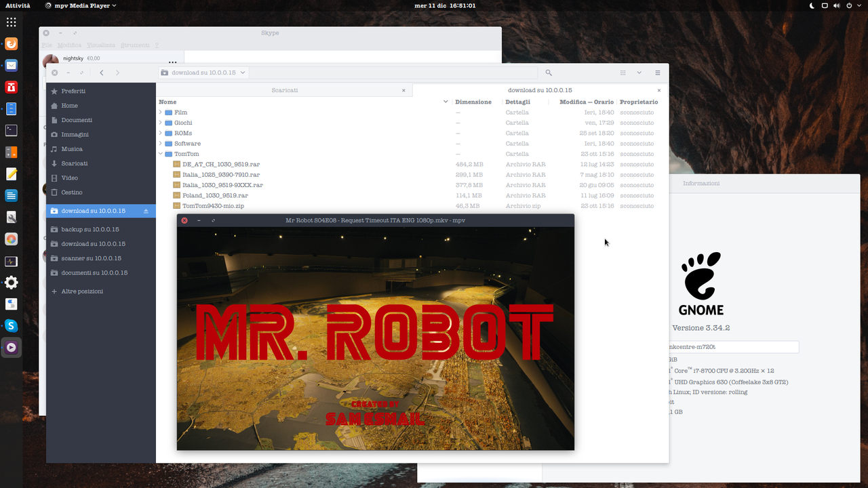
Task: Toggle the Nome column sort arrow
Action: click(x=446, y=102)
